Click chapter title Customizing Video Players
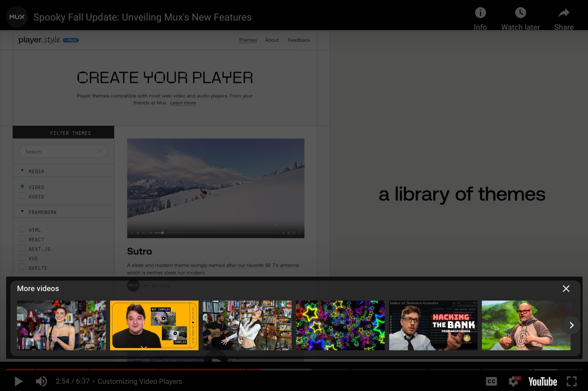This screenshot has height=391, width=588. (140, 381)
